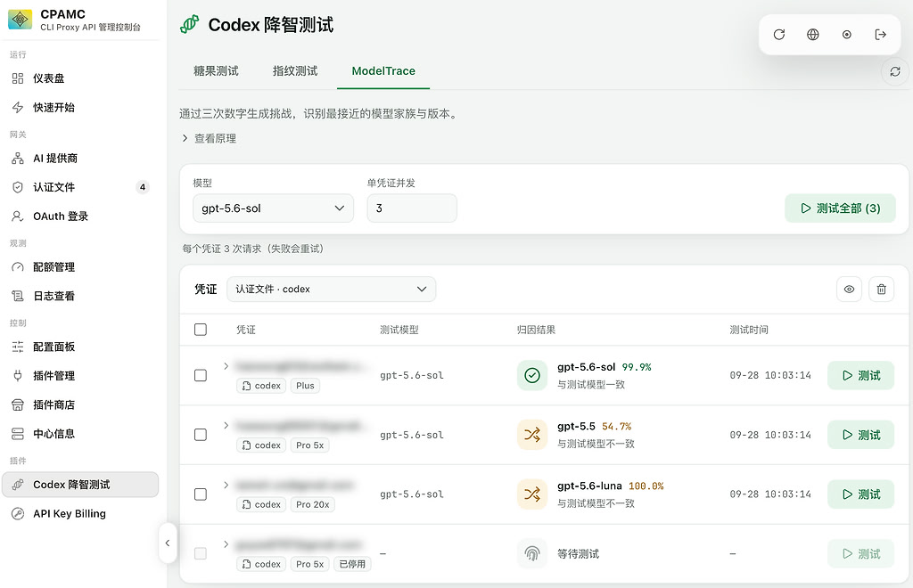The width and height of the screenshot is (913, 588).
Task: Click 测试 button for Plus row
Action: (x=860, y=376)
